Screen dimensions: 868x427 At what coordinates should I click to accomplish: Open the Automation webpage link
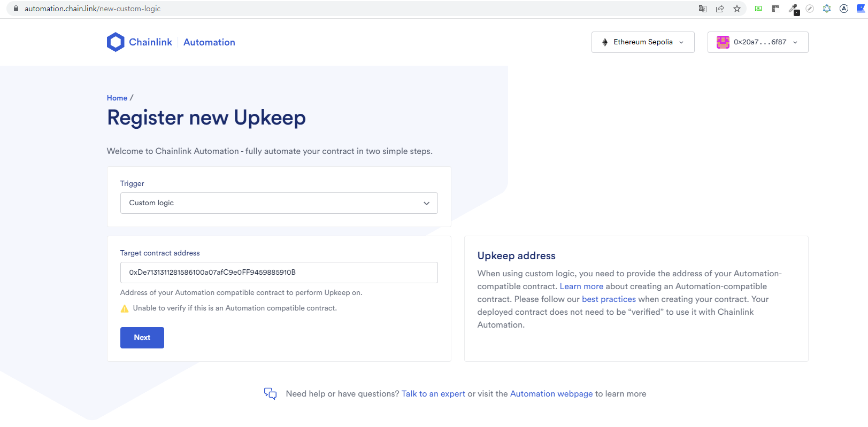click(x=551, y=394)
